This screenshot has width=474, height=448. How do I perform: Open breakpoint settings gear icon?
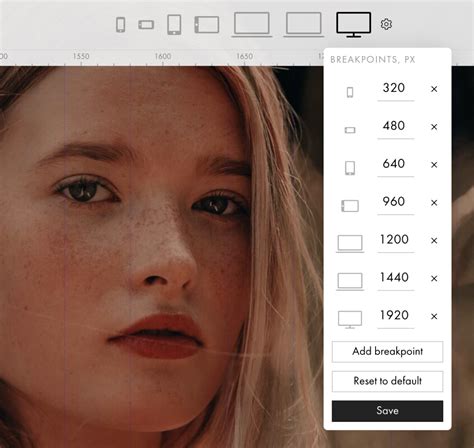[x=386, y=24]
